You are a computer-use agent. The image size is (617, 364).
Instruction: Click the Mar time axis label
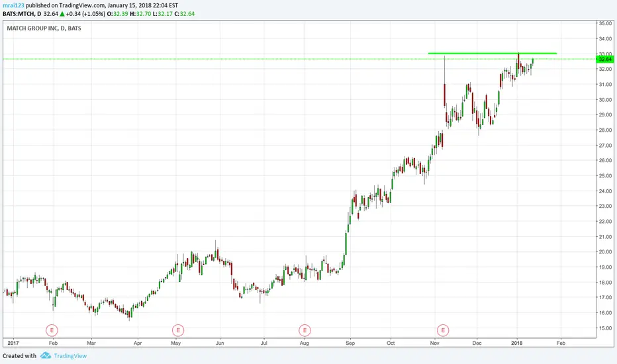point(91,343)
